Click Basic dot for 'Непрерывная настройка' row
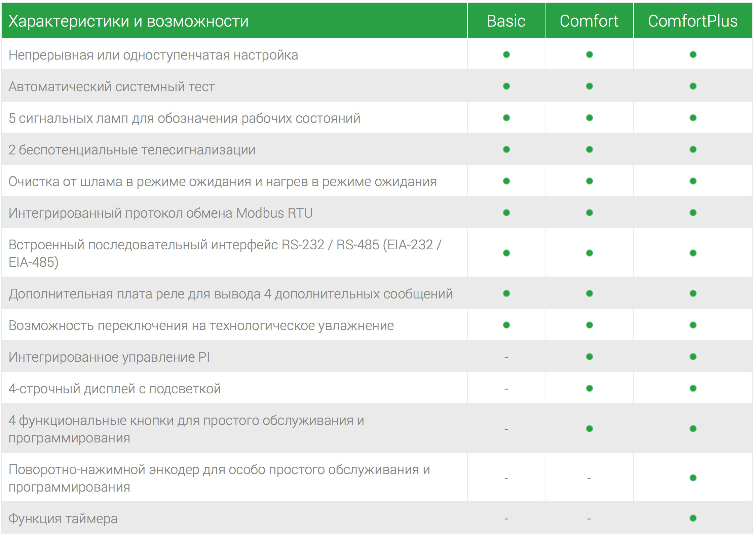Viewport: 756px width, 537px height. point(506,55)
